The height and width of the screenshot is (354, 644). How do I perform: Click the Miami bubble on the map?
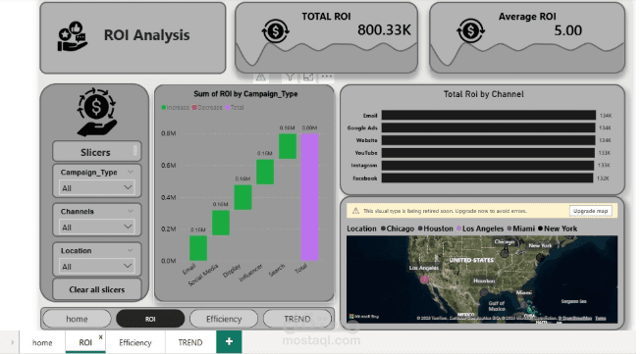523,305
